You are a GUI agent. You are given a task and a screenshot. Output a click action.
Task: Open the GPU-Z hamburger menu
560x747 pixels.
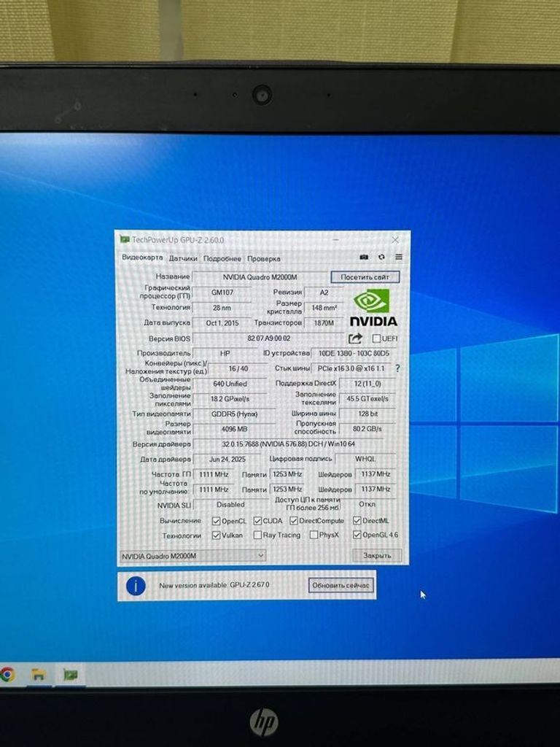point(399,258)
